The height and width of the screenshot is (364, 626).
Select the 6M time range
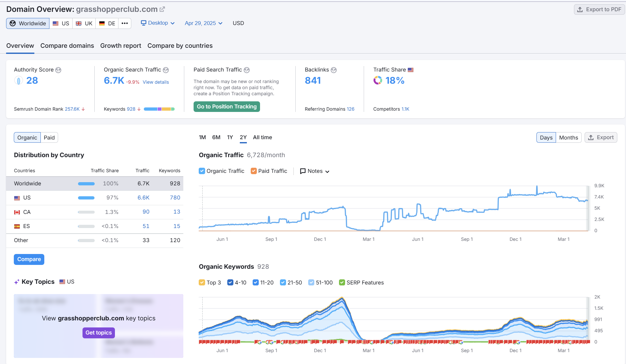click(x=216, y=137)
